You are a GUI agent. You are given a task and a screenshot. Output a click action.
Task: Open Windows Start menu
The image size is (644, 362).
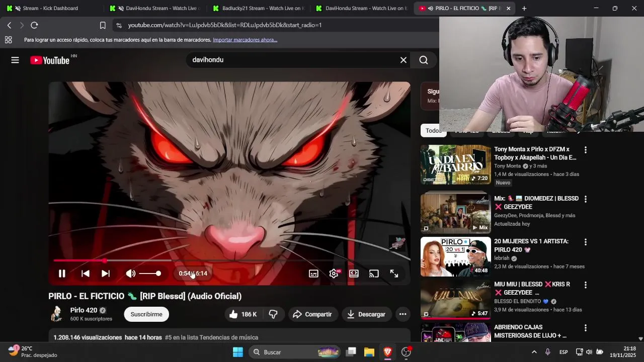[238, 352]
